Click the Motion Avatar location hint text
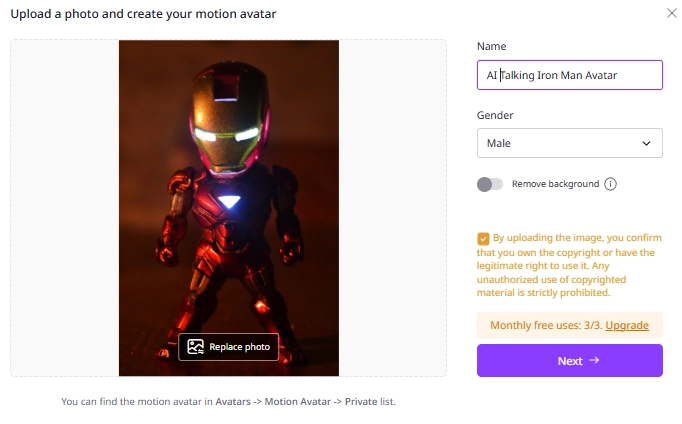Image resolution: width=682 pixels, height=424 pixels. [228, 402]
